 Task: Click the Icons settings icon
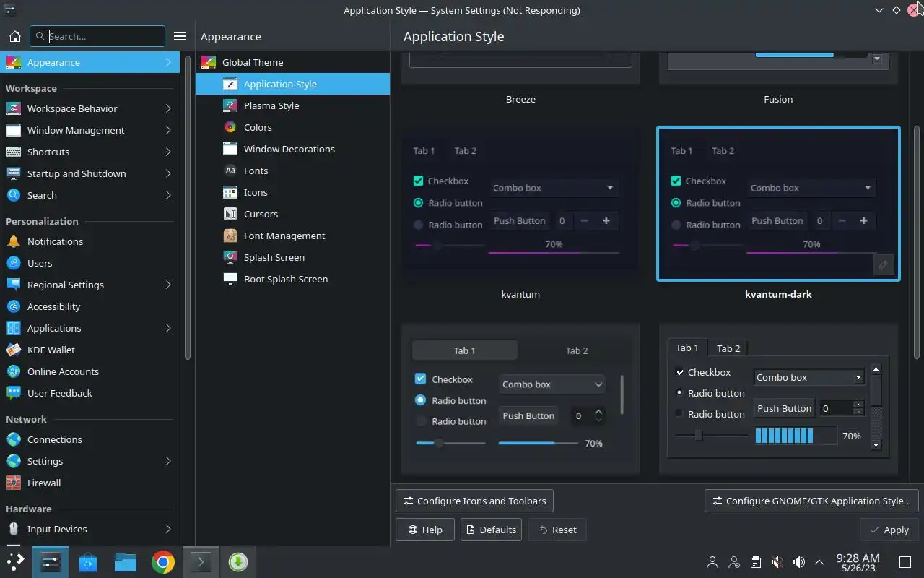tap(230, 192)
